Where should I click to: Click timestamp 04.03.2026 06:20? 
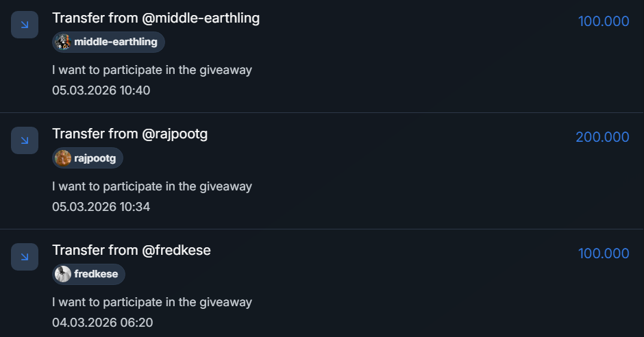pos(102,323)
